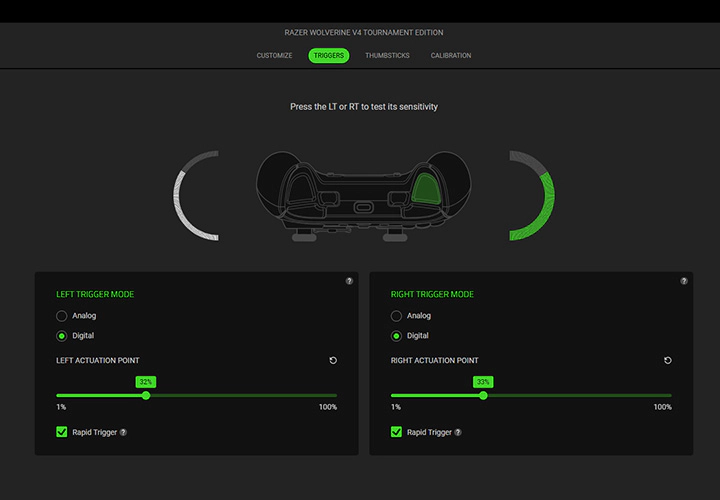Viewport: 720px width, 500px height.
Task: Select the Triggers tab
Action: pyautogui.click(x=329, y=56)
